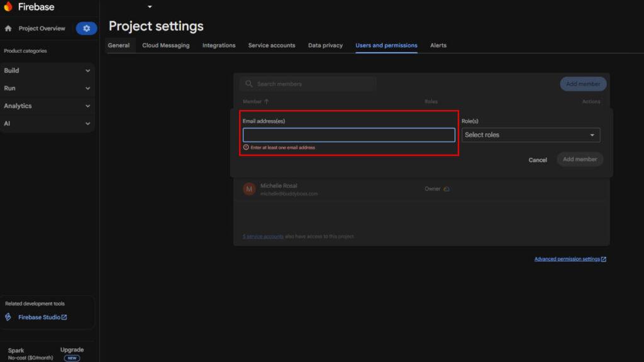Click inside the Email addresses field
This screenshot has width=644, height=362.
pos(348,134)
